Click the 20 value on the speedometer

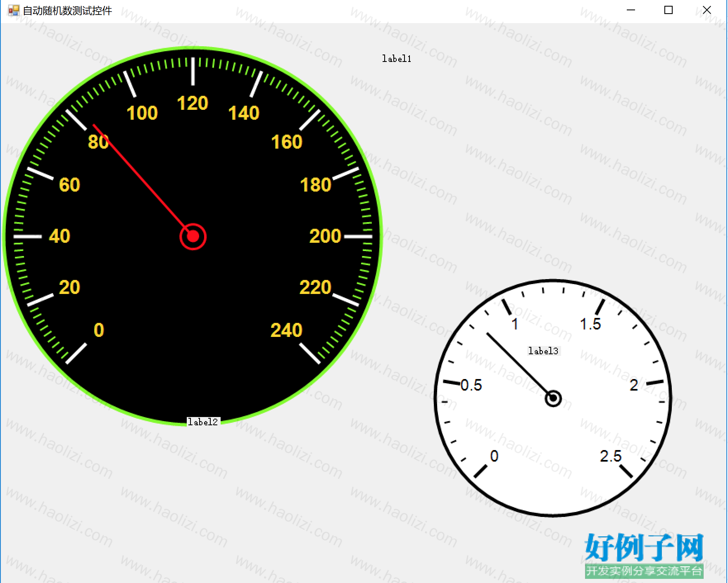point(69,287)
